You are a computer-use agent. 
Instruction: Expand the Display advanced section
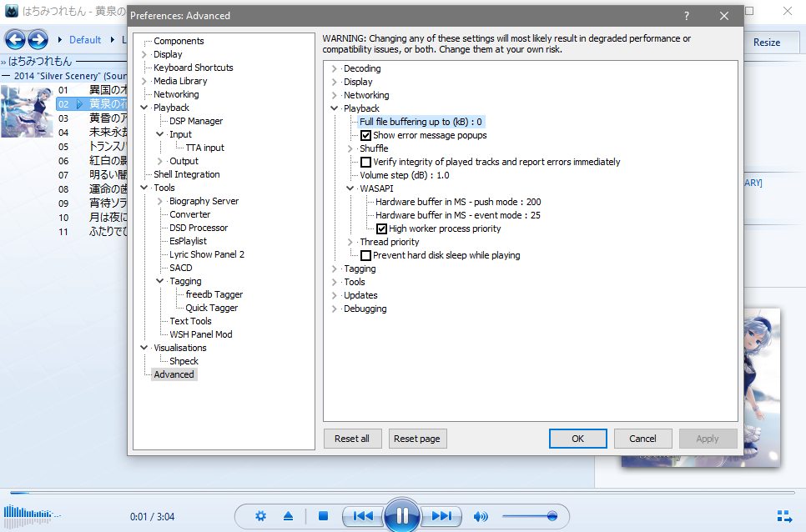pyautogui.click(x=334, y=82)
